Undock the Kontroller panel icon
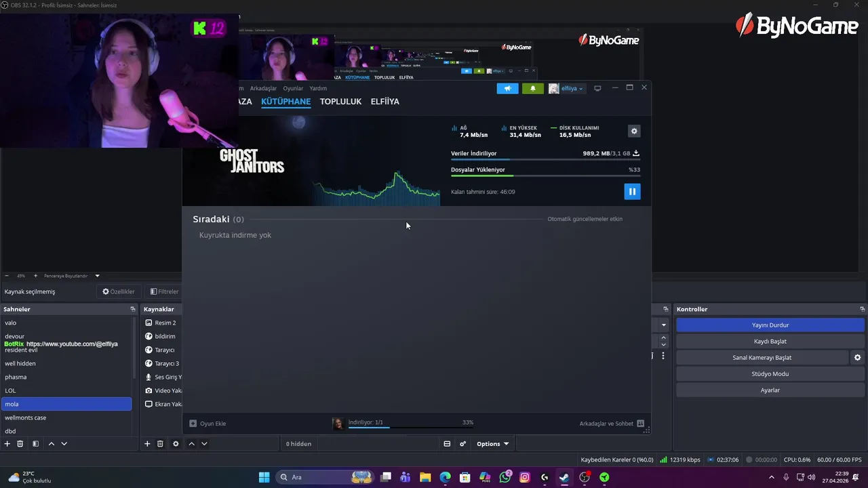This screenshot has width=868, height=488. pos(862,309)
